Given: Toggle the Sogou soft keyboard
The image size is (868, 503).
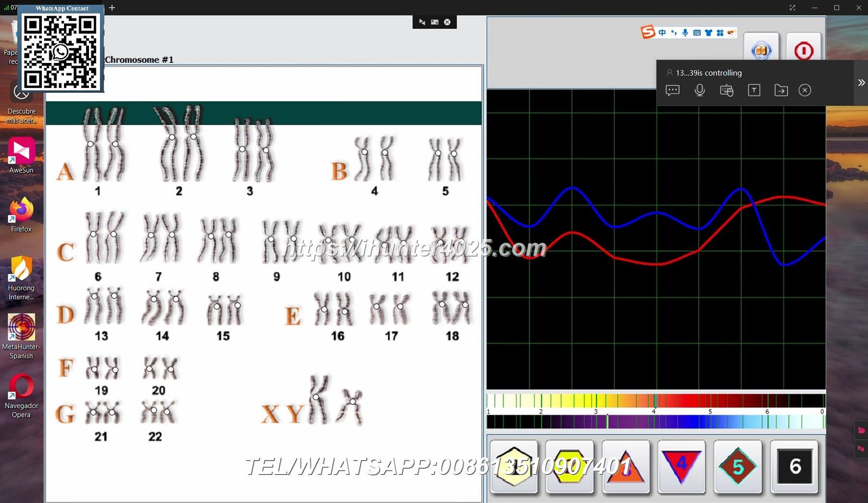Looking at the screenshot, I should (x=696, y=32).
